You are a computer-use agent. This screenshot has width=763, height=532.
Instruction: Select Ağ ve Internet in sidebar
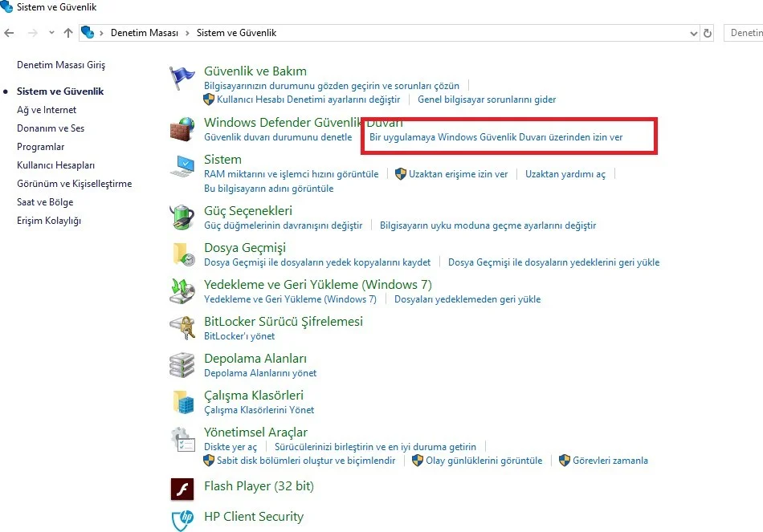click(x=47, y=110)
